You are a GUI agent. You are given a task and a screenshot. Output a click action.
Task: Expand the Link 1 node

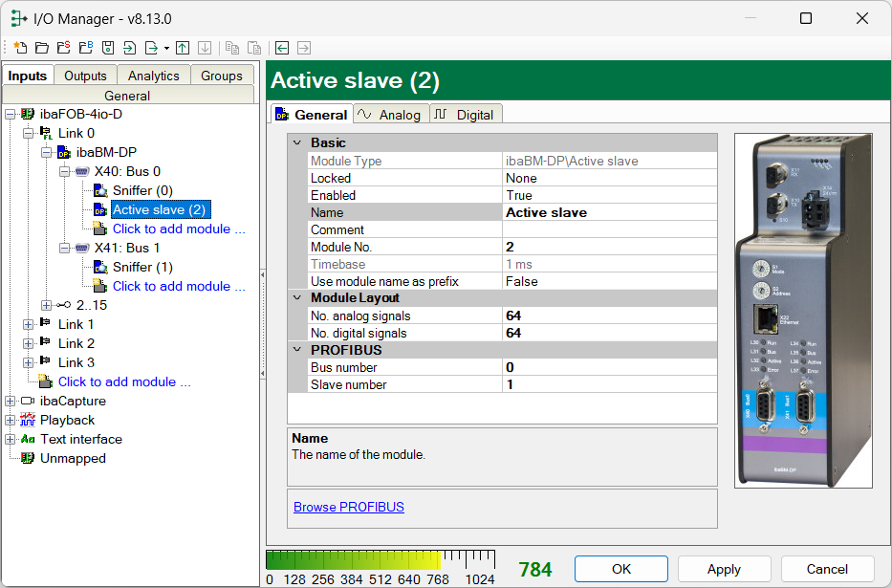tap(28, 325)
